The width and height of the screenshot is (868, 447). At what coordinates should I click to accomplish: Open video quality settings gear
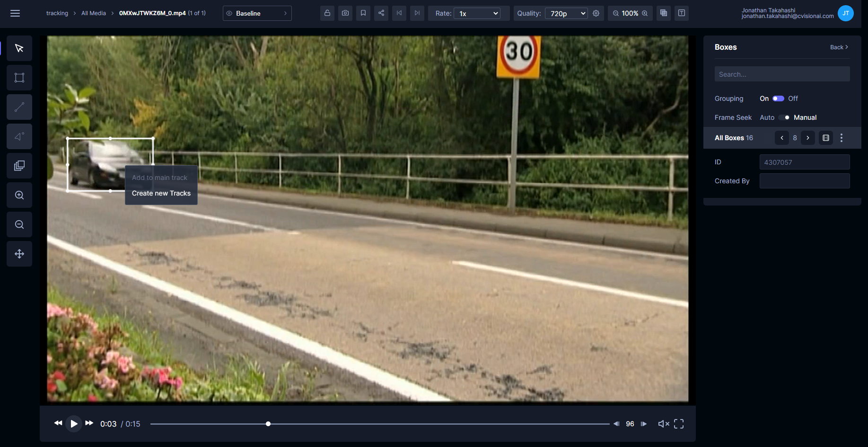pos(596,13)
